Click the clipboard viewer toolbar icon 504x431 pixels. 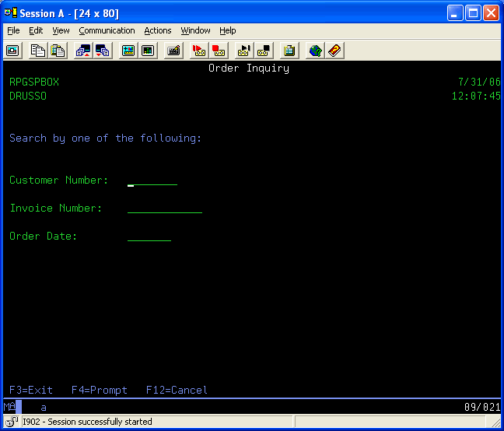289,51
